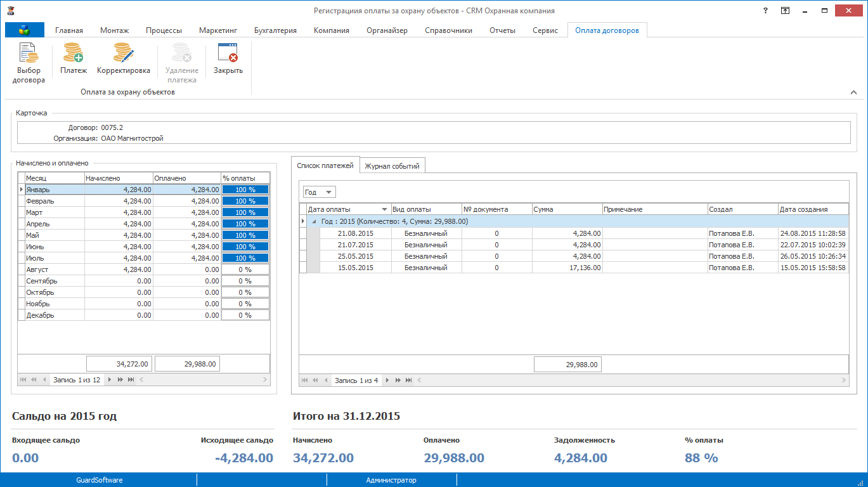Sort by the Примечание column header
This screenshot has width=868, height=487.
click(655, 209)
